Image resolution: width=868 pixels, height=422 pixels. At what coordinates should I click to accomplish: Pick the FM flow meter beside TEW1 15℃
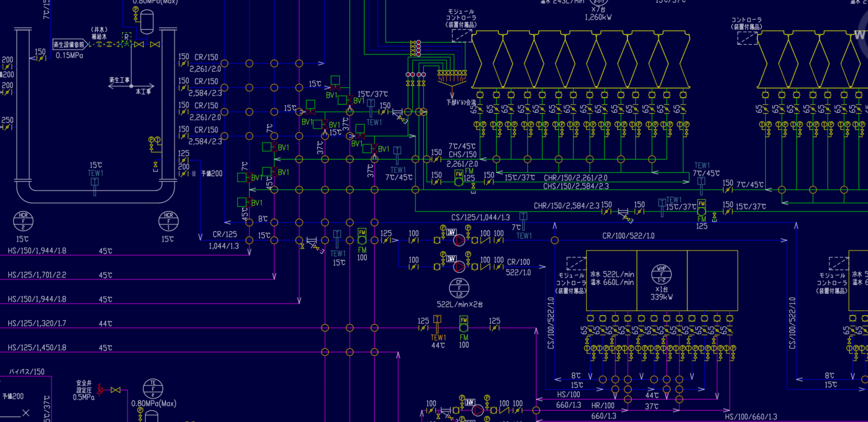[362, 236]
